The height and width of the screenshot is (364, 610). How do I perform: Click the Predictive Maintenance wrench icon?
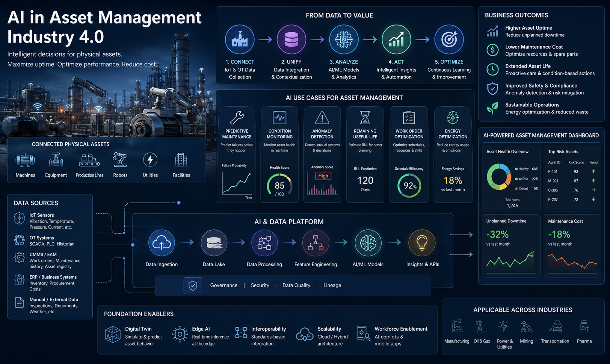[237, 118]
